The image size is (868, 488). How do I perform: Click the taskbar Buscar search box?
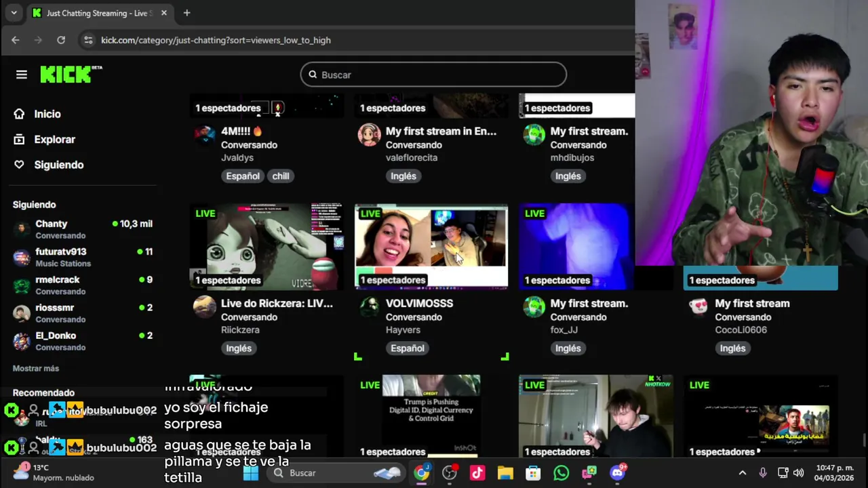(x=336, y=472)
